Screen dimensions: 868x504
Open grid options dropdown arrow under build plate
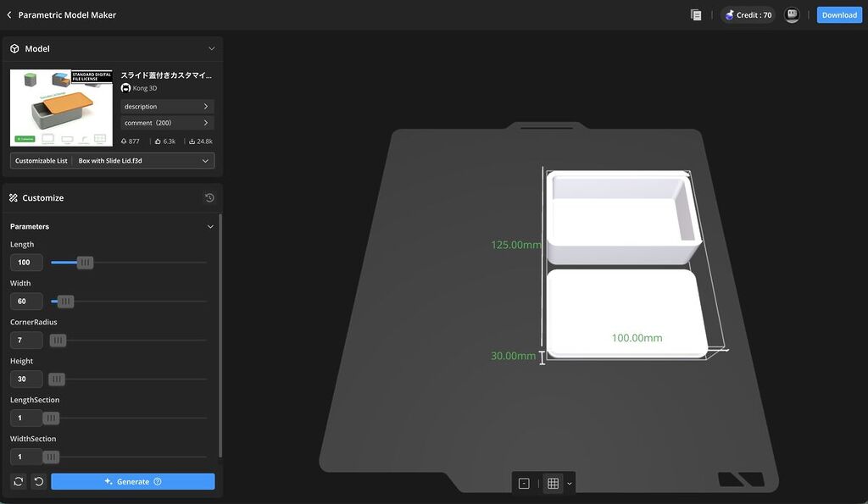tap(570, 484)
